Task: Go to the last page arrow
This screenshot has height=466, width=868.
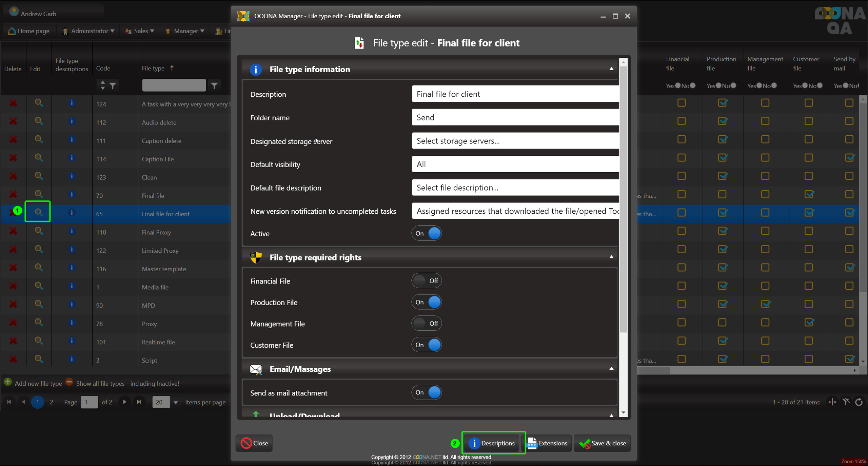Action: click(x=139, y=402)
